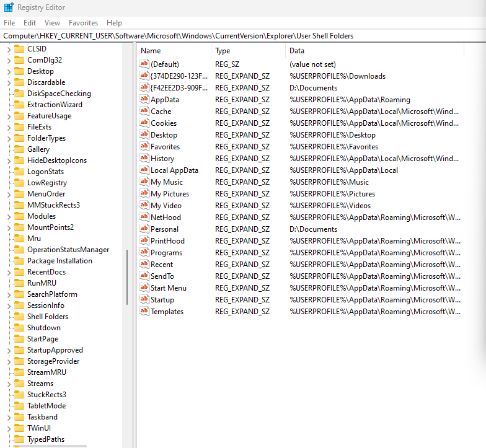Select the My Pictures value
The image size is (486, 448).
pyautogui.click(x=170, y=193)
